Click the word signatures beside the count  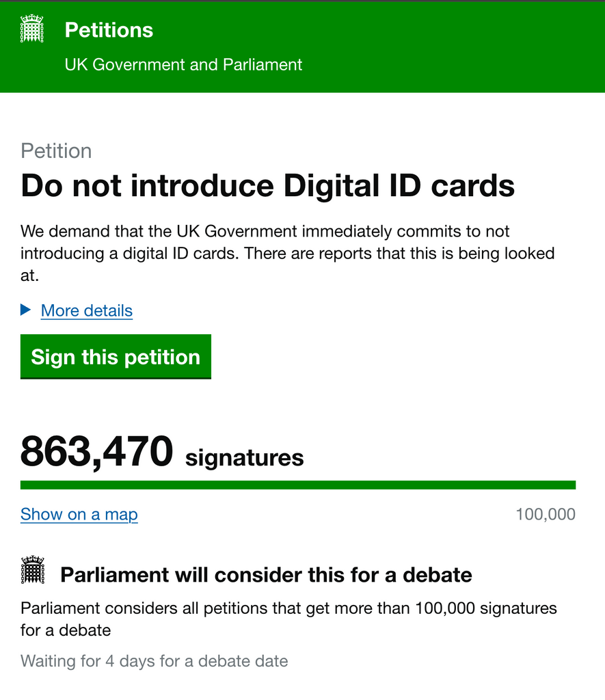click(244, 457)
